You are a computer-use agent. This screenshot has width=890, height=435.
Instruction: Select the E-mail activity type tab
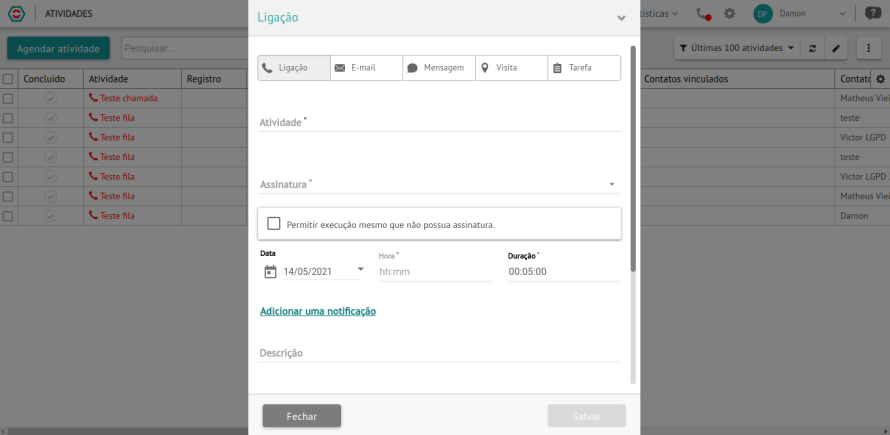tap(367, 68)
